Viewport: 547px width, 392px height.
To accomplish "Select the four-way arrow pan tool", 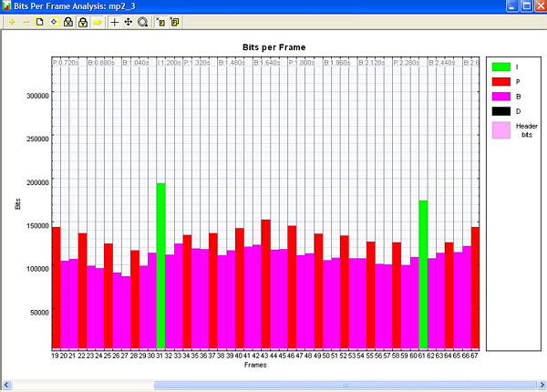I will [x=128, y=20].
